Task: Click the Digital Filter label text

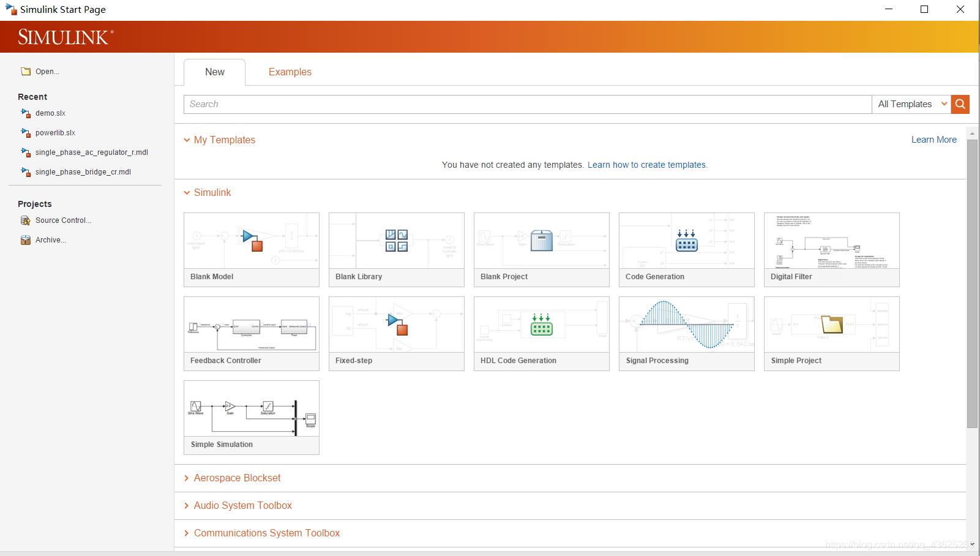Action: point(791,277)
